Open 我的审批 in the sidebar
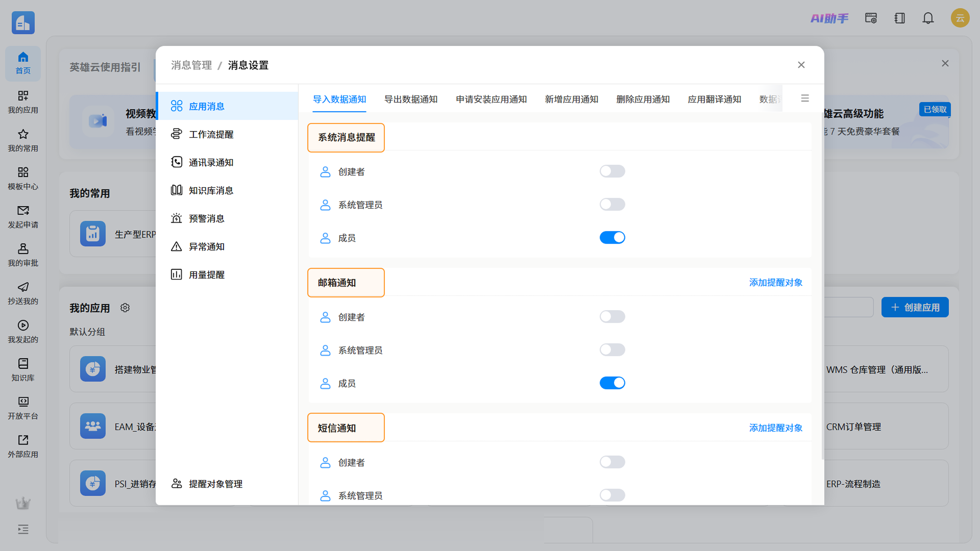This screenshot has width=980, height=551. click(x=23, y=255)
